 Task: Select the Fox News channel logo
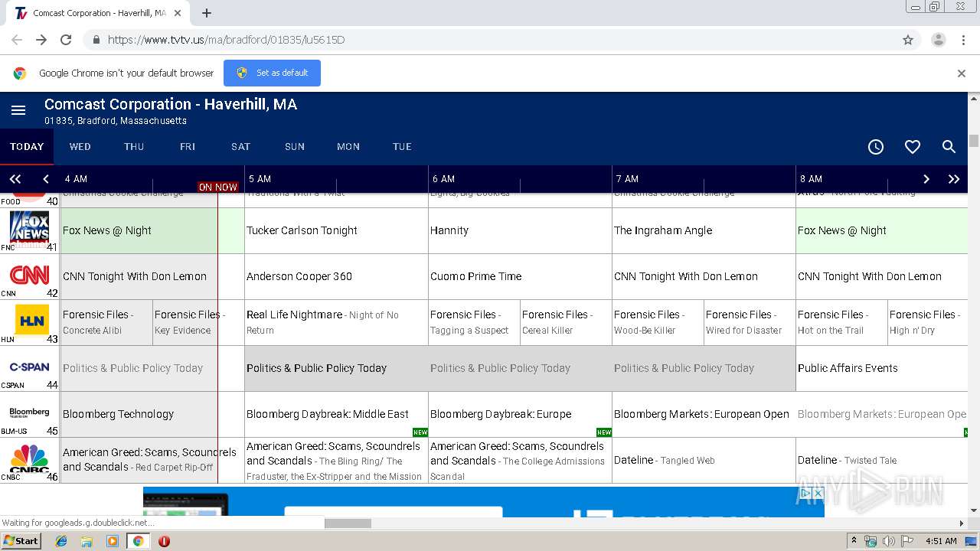click(30, 229)
